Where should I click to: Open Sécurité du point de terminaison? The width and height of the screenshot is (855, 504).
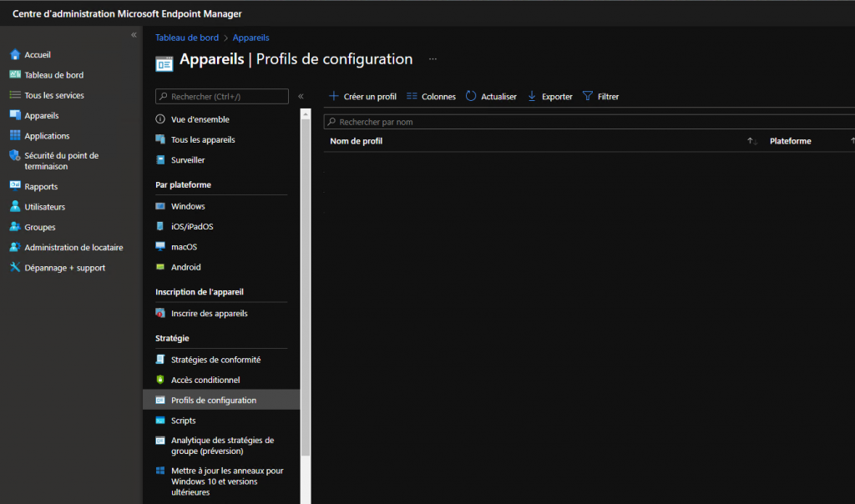62,161
